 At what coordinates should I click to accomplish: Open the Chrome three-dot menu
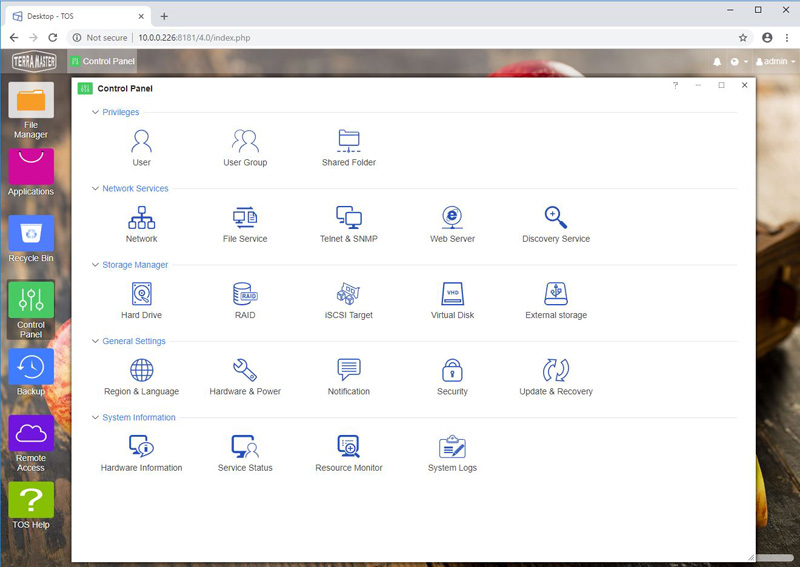coord(787,38)
